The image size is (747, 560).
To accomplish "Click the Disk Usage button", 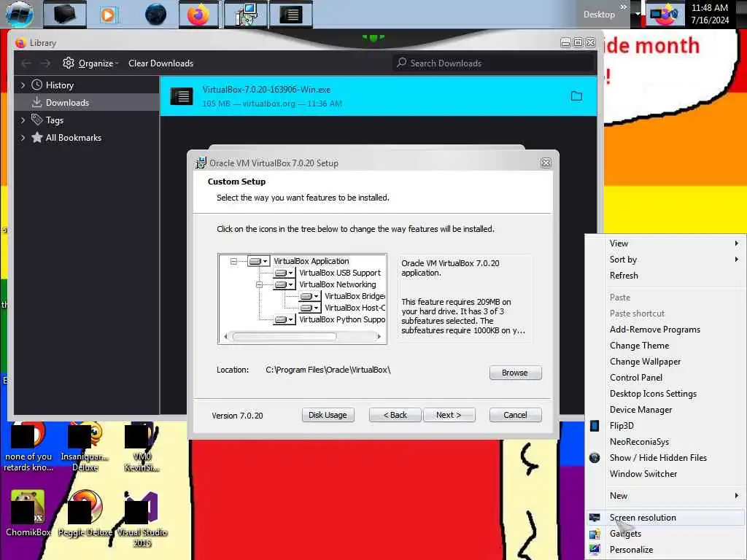I will pyautogui.click(x=328, y=415).
